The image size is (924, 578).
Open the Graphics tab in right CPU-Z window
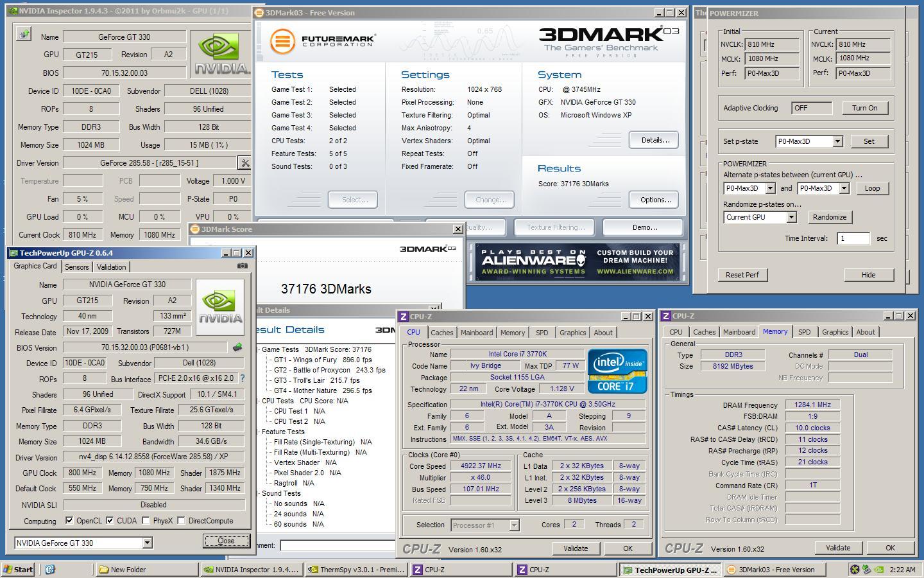tap(835, 332)
